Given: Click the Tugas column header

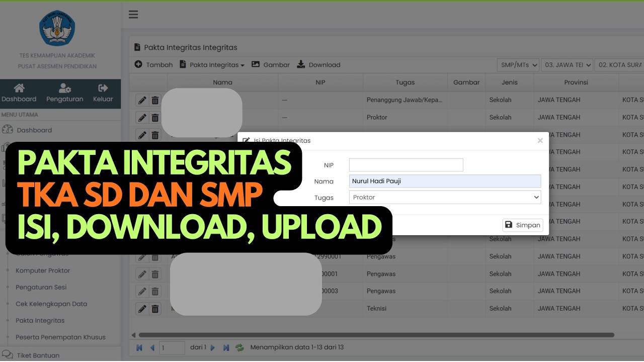Looking at the screenshot, I should (405, 82).
